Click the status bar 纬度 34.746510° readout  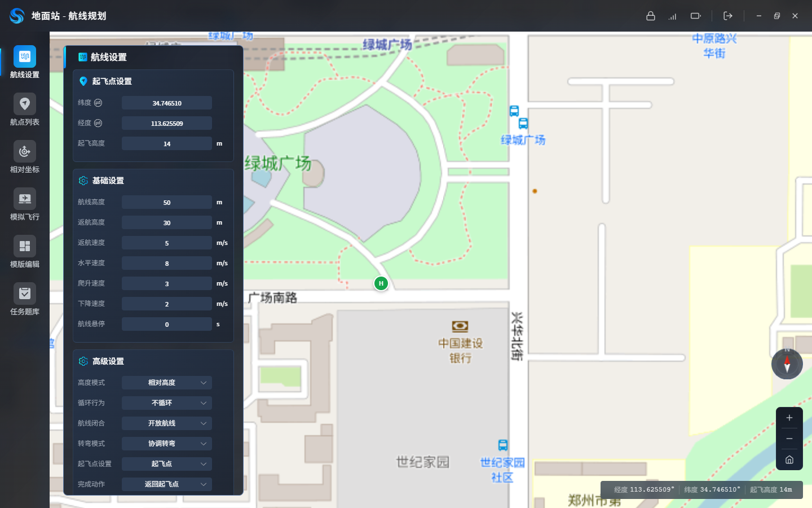point(712,489)
